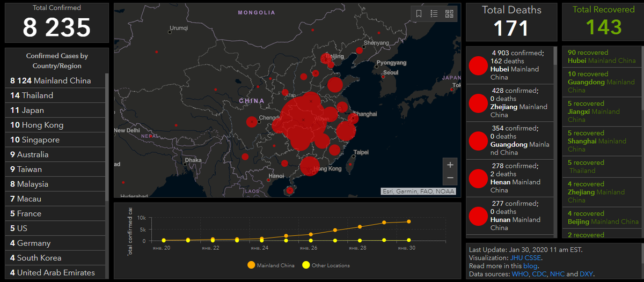Click the red circle next to Zhejiang entry
Screen dimensions: 644x282
pos(478,103)
